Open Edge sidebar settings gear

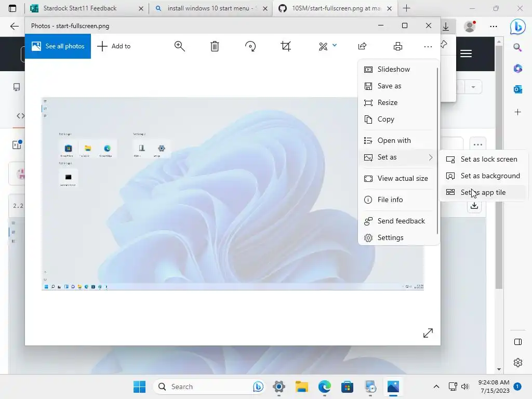coord(518,363)
